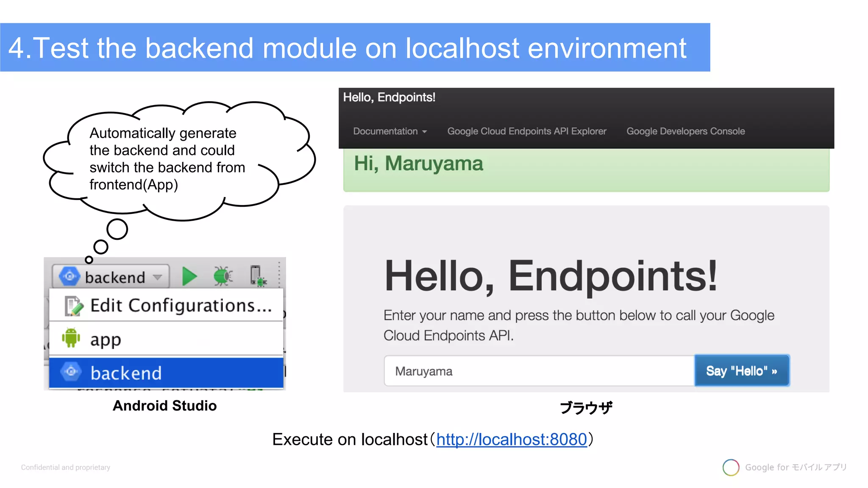
Task: Choose the app configuration entry
Action: (166, 338)
